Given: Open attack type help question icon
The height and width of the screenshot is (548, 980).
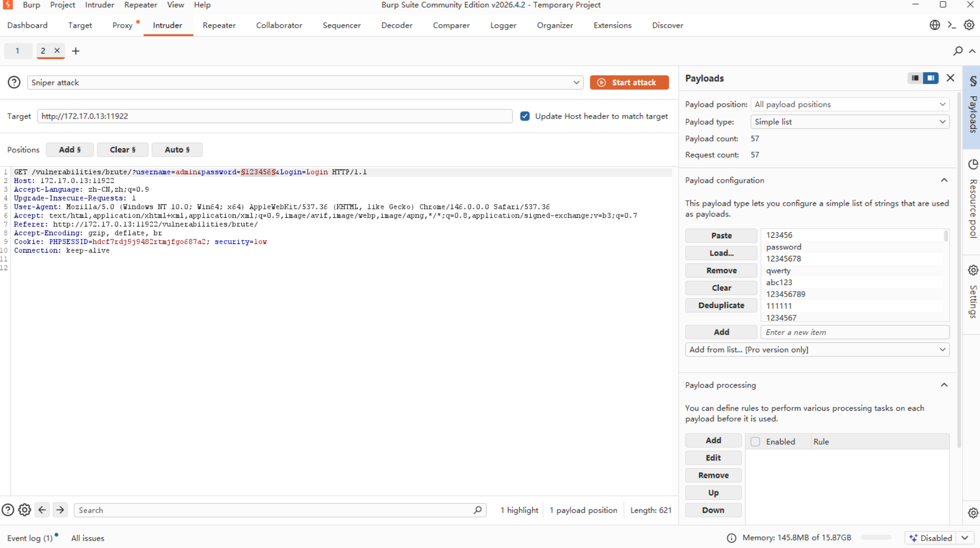Looking at the screenshot, I should pyautogui.click(x=14, y=82).
